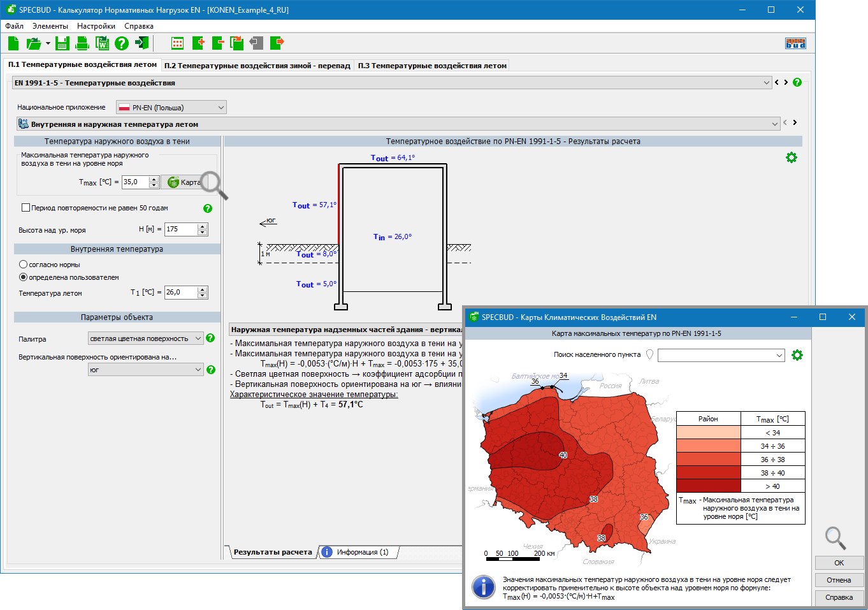Click "Отмена" in the climate map dialog
This screenshot has height=610, width=868.
pyautogui.click(x=839, y=580)
